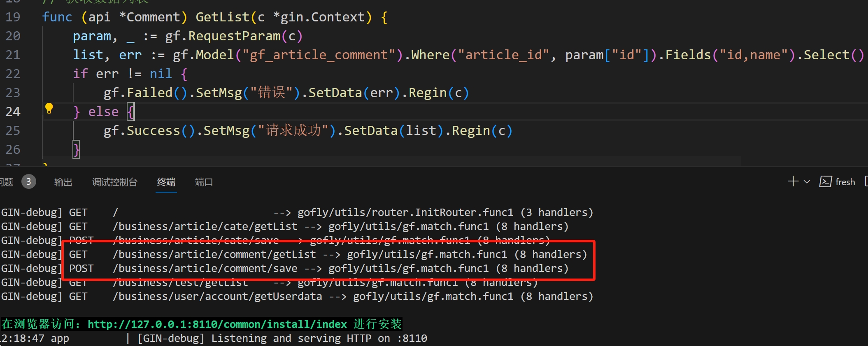Click the lightbulb quick-fix icon on line 24
Viewport: 868px width, 346px height.
[x=49, y=108]
